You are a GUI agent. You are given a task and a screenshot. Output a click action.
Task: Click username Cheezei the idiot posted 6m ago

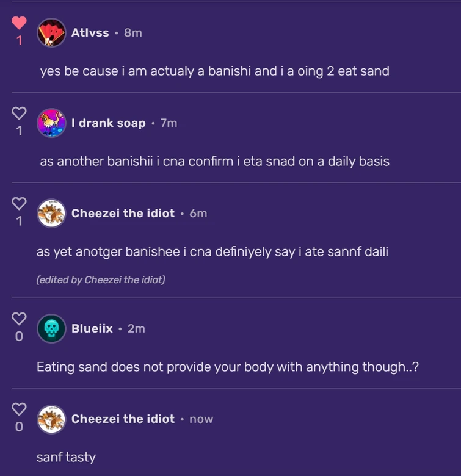pos(123,214)
